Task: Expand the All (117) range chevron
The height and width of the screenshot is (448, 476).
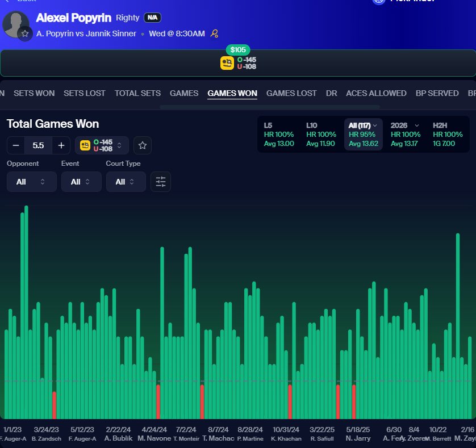Action: point(375,125)
